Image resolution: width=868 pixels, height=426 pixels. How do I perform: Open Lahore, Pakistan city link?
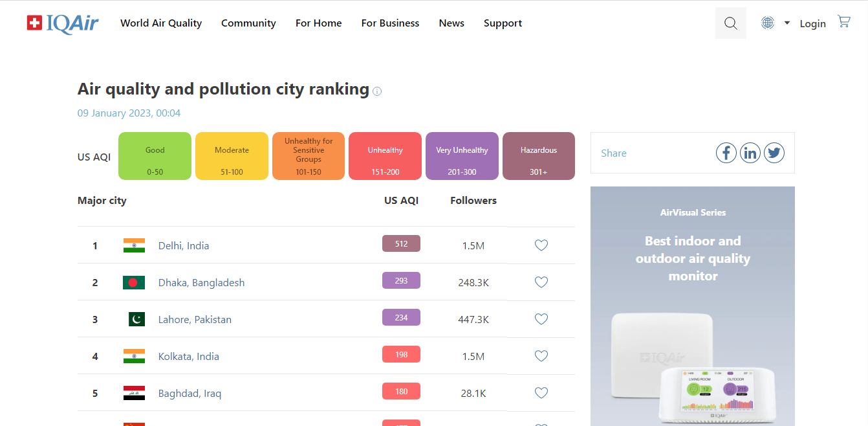click(195, 319)
